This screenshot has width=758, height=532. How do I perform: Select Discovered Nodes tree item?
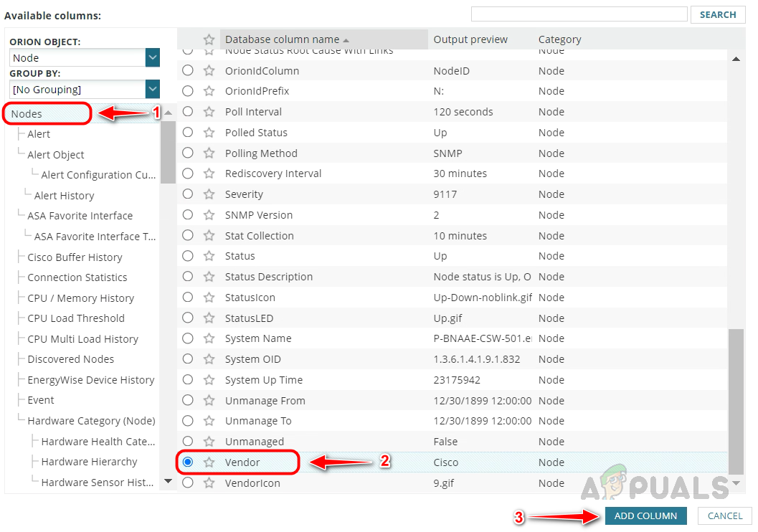pyautogui.click(x=70, y=359)
